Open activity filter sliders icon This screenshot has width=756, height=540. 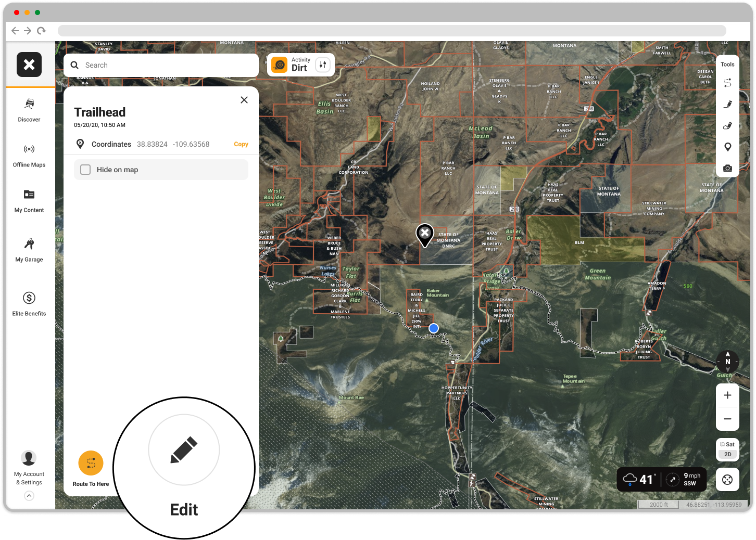point(323,65)
